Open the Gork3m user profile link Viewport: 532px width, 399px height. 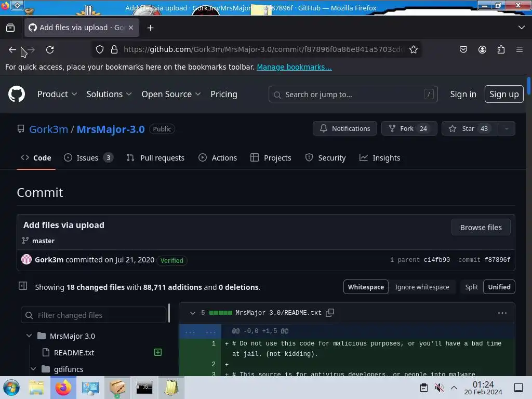pos(48,129)
